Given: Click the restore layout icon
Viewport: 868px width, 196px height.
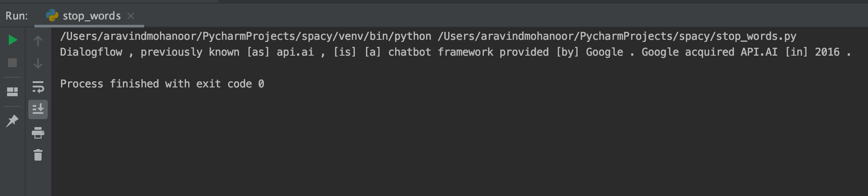Looking at the screenshot, I should click(x=12, y=92).
